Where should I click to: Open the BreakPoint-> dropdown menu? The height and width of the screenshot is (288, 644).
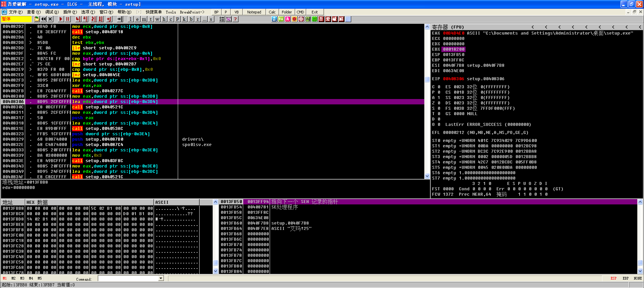(192, 12)
